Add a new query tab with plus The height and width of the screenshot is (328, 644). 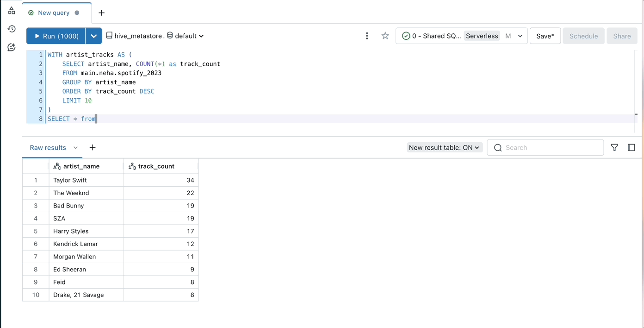pos(102,13)
